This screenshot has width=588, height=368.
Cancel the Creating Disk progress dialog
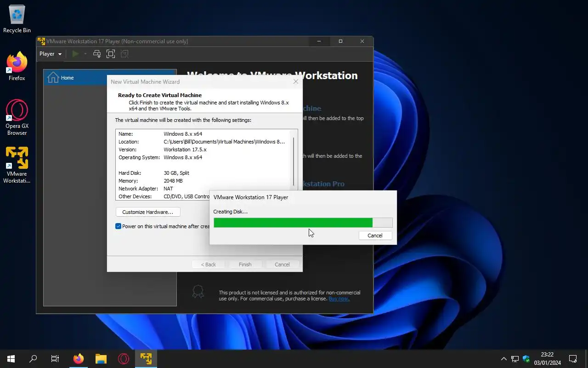tap(375, 235)
